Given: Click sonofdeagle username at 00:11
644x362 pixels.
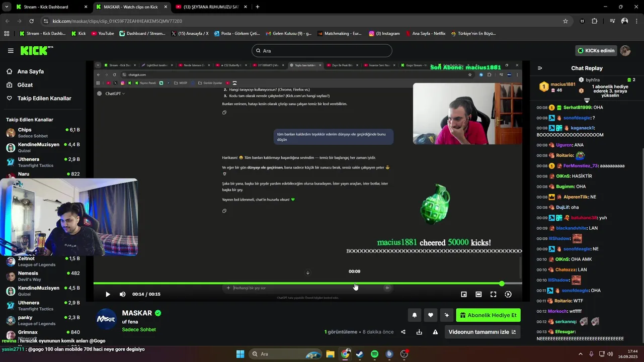Looking at the screenshot, I should [576, 291].
